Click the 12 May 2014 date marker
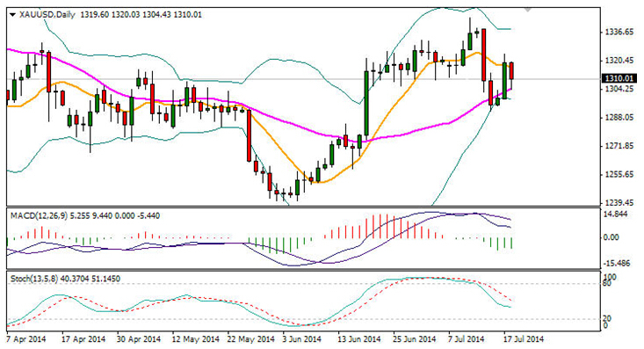This screenshot has height=349, width=644. (196, 339)
